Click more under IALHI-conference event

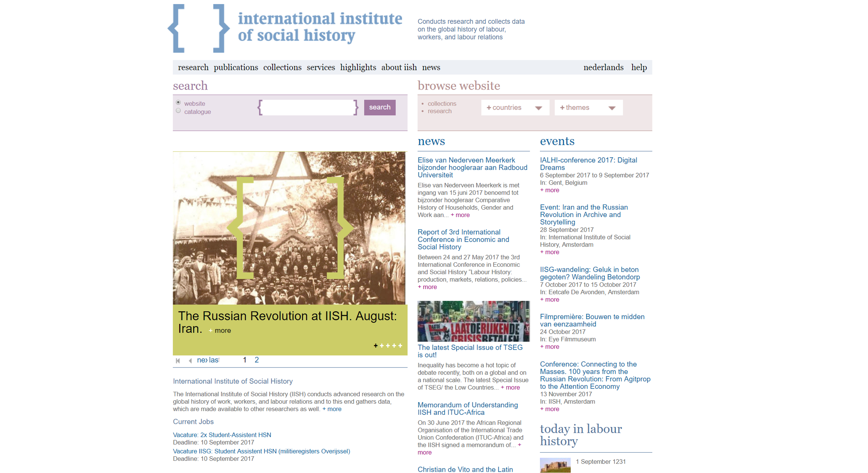click(x=550, y=190)
